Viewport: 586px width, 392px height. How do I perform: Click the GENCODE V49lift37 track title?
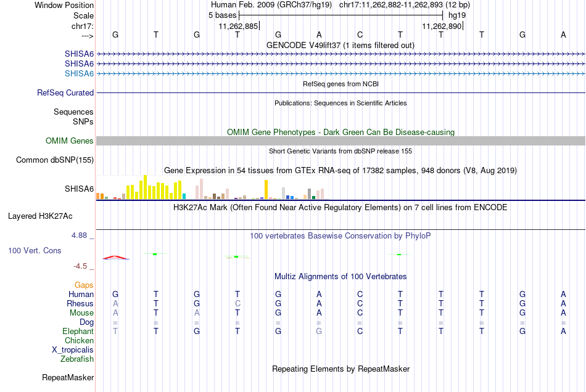coord(340,45)
